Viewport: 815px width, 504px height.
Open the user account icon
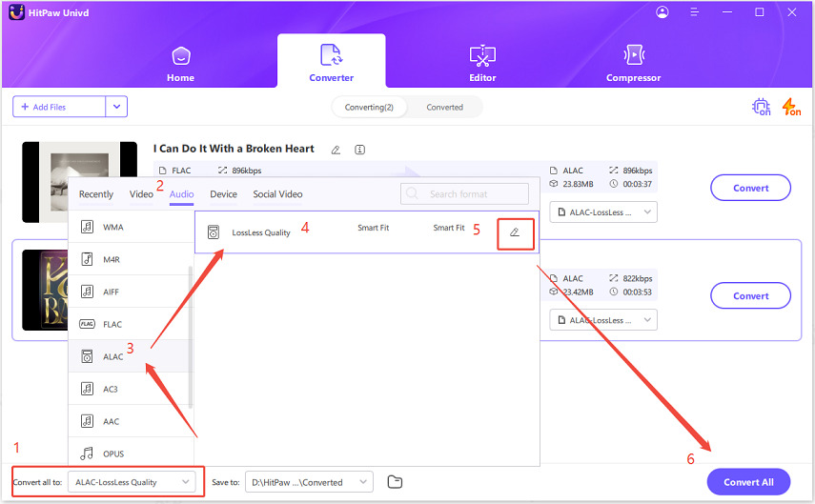point(662,12)
